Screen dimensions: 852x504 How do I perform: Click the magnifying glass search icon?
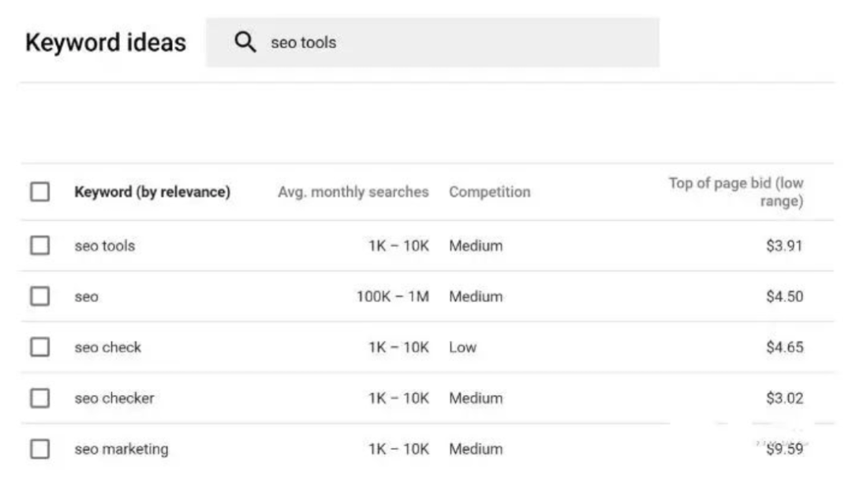pyautogui.click(x=245, y=43)
